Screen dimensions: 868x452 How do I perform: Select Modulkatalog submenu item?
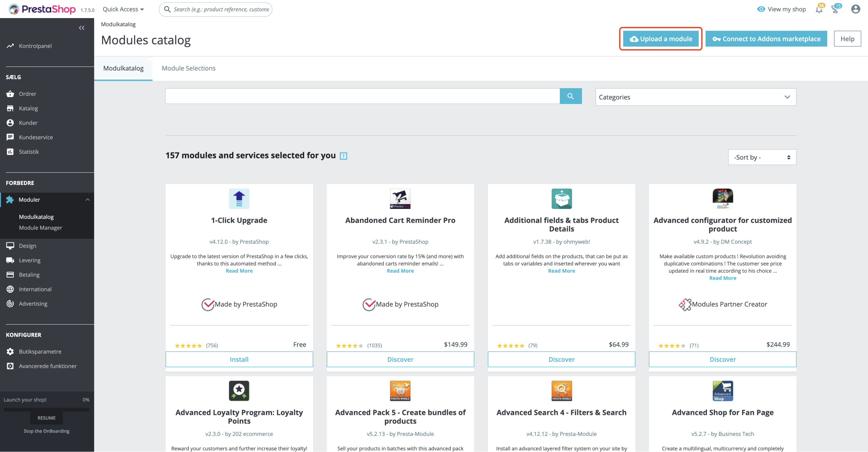[36, 217]
